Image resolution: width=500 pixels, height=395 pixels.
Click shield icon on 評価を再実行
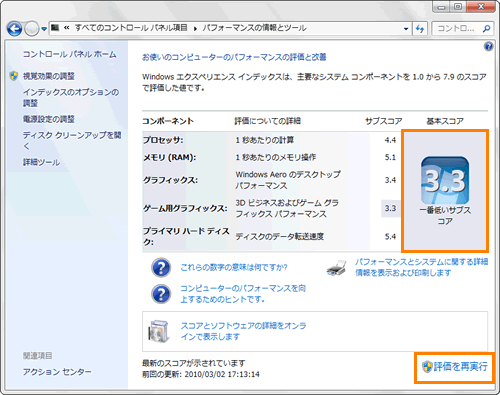427,367
